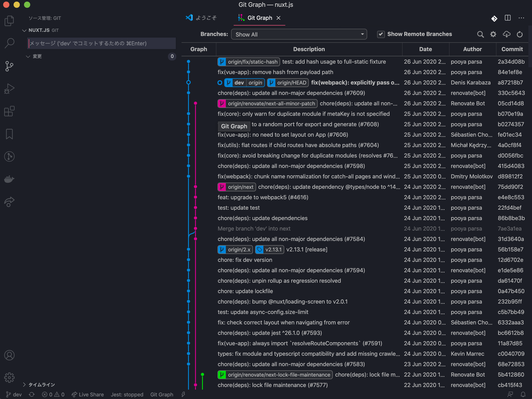Viewport: 532px width, 399px height.
Task: Fetch from remote using the cloud download icon
Action: [506, 34]
